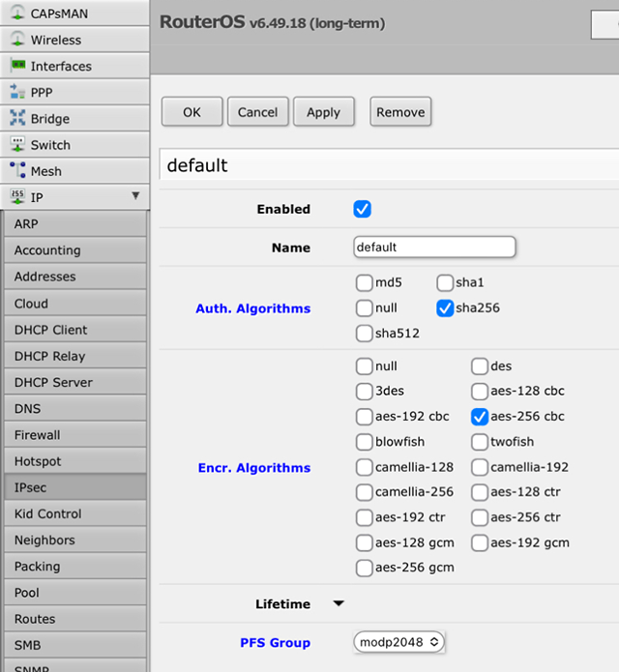Screen dimensions: 619x672
Task: Open Hotspot submenu
Action: 75,461
